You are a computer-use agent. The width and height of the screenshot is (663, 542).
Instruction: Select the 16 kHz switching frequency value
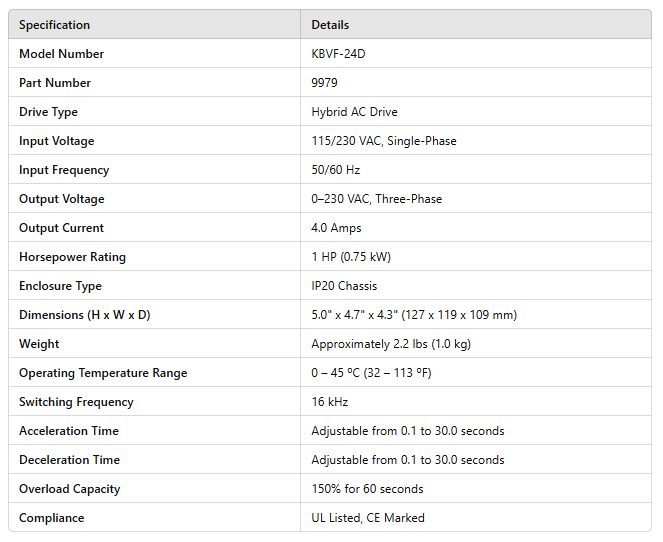[330, 402]
